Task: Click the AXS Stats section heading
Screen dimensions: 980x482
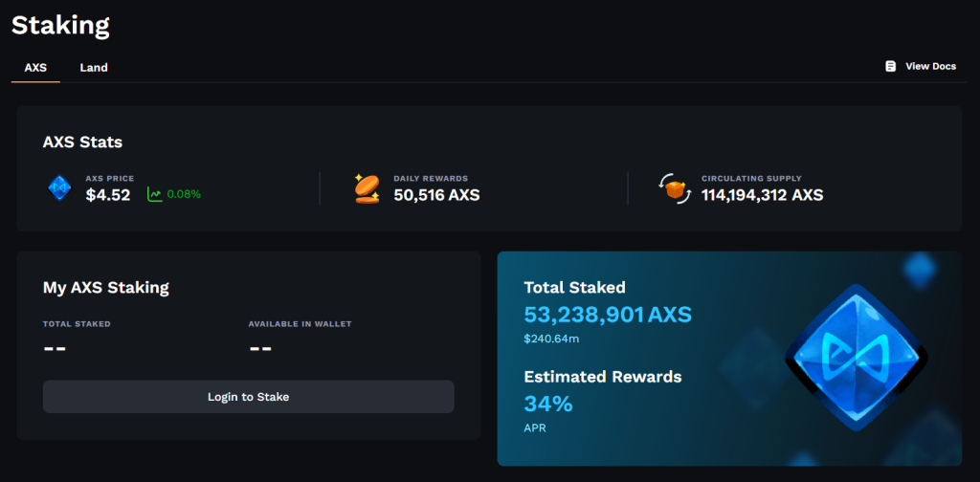Action: click(82, 142)
